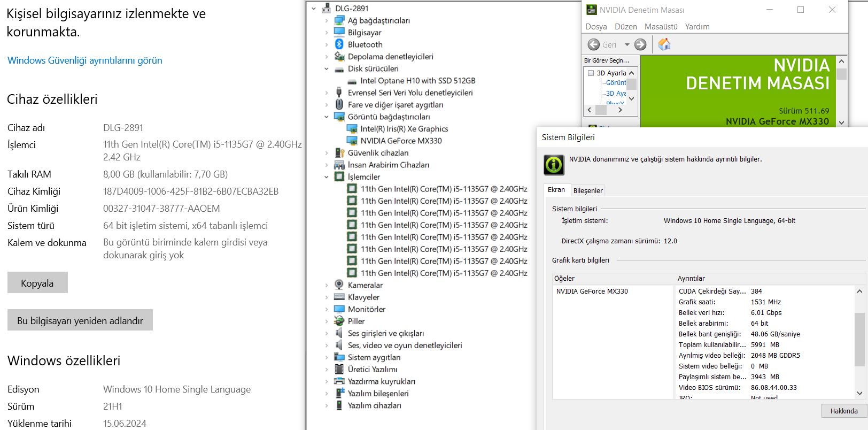Click the Disk sürücüleri drive icon
The image size is (868, 430).
pos(339,69)
